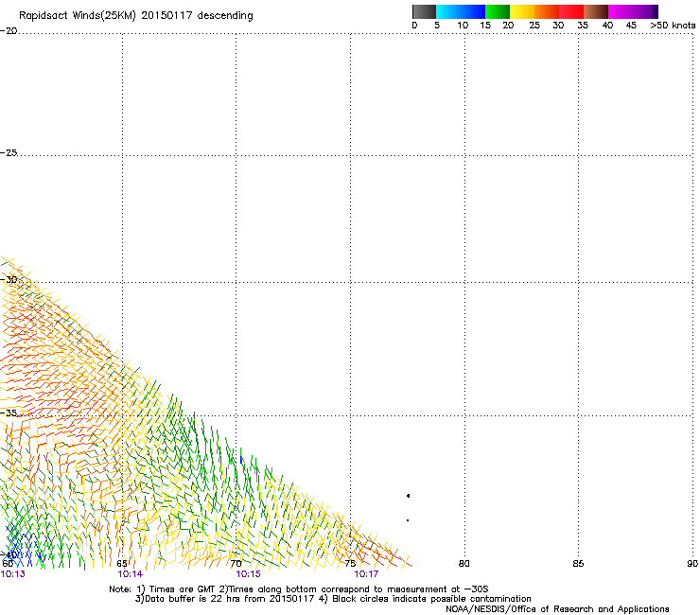Viewport: 700px width, 615px height.
Task: Click the title 'Rapidscat Winds(25KM) 20150117 descending'
Action: [135, 16]
